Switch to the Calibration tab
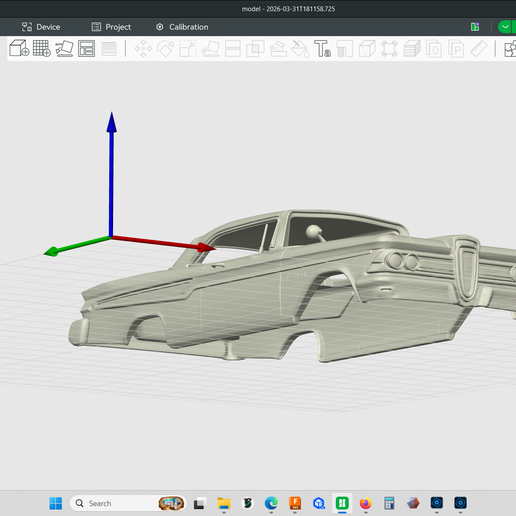Screen dimensions: 516x516 pos(182,27)
